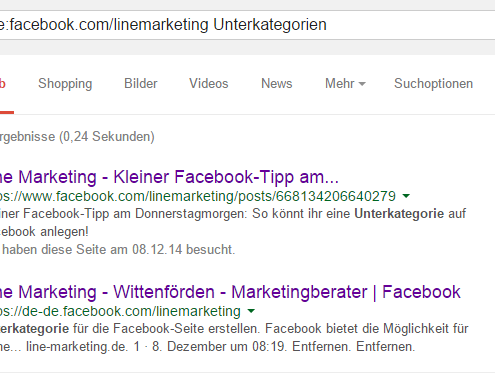Open Suchoptionen search tools
The image size is (495, 386).
(433, 83)
